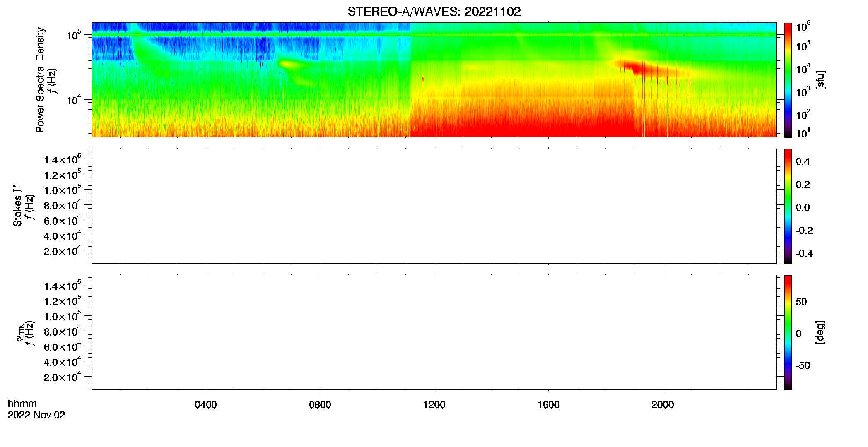Click the 50 label on phi colorbar

tap(801, 302)
